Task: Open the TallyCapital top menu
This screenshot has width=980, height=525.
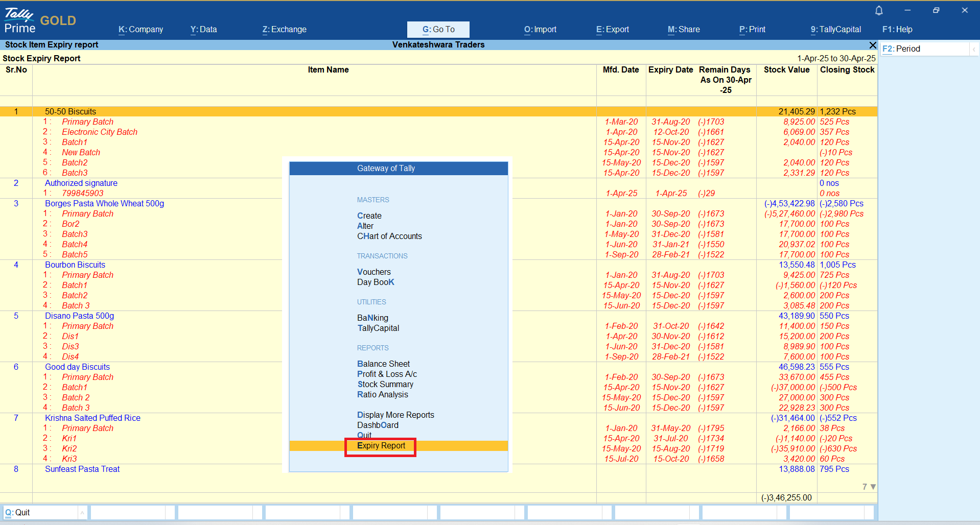Action: tap(835, 30)
